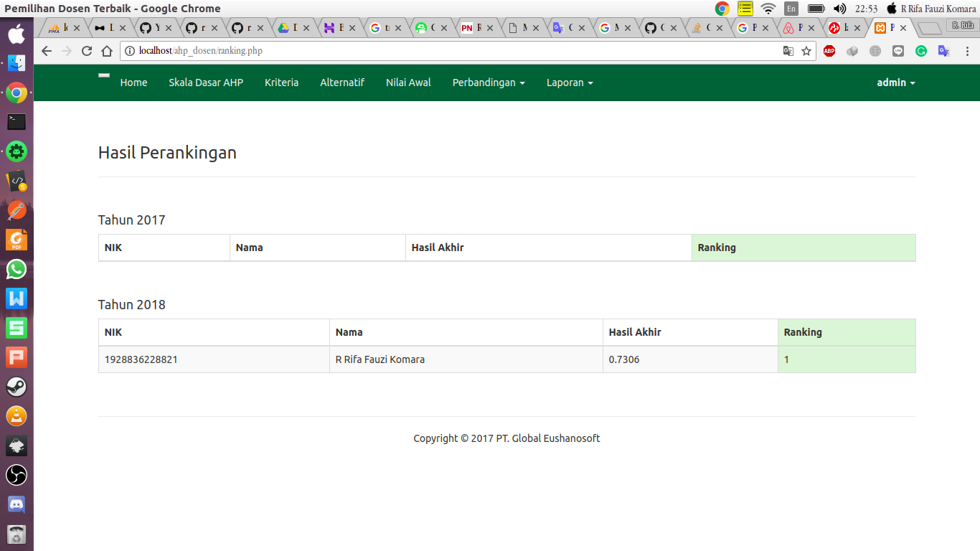Open WhatsApp from the dock
The width and height of the screenshot is (980, 551).
click(x=17, y=269)
